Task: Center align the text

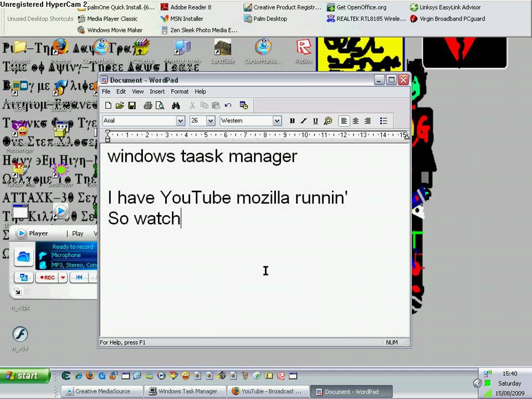Action: point(356,121)
